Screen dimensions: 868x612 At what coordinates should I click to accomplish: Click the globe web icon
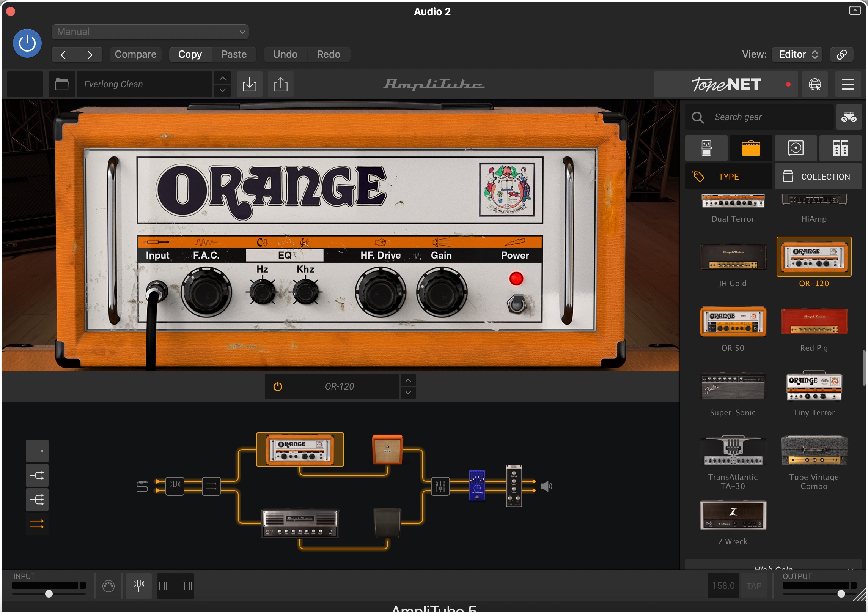[x=815, y=84]
